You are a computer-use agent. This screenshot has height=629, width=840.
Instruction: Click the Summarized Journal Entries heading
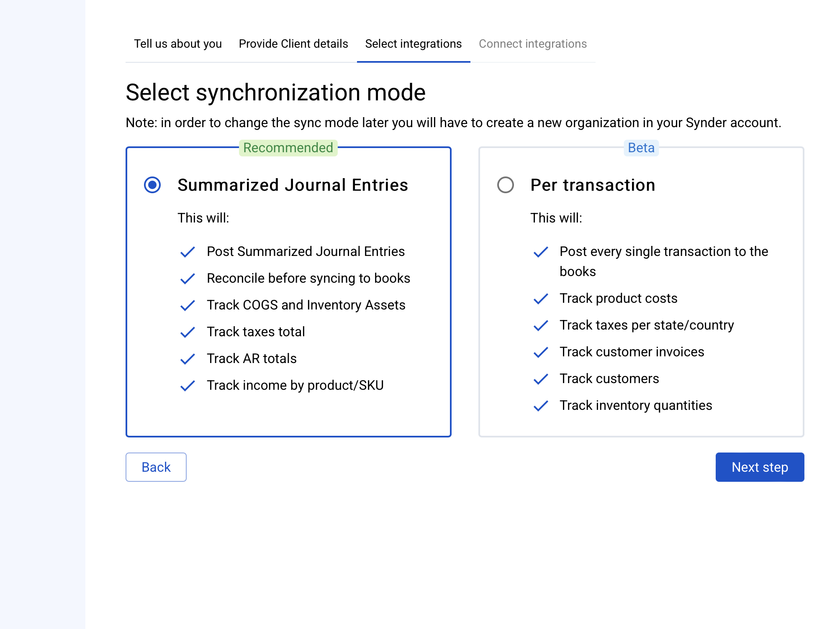pyautogui.click(x=293, y=185)
